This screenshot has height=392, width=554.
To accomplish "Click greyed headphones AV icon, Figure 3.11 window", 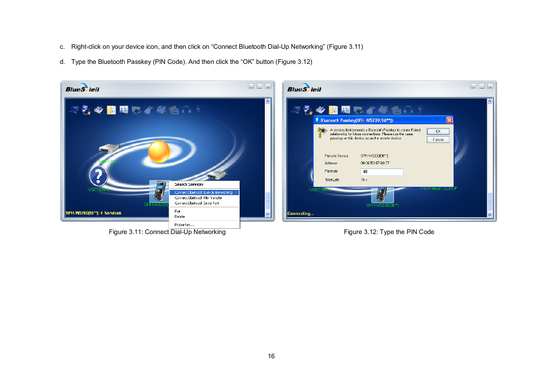I will (186, 110).
